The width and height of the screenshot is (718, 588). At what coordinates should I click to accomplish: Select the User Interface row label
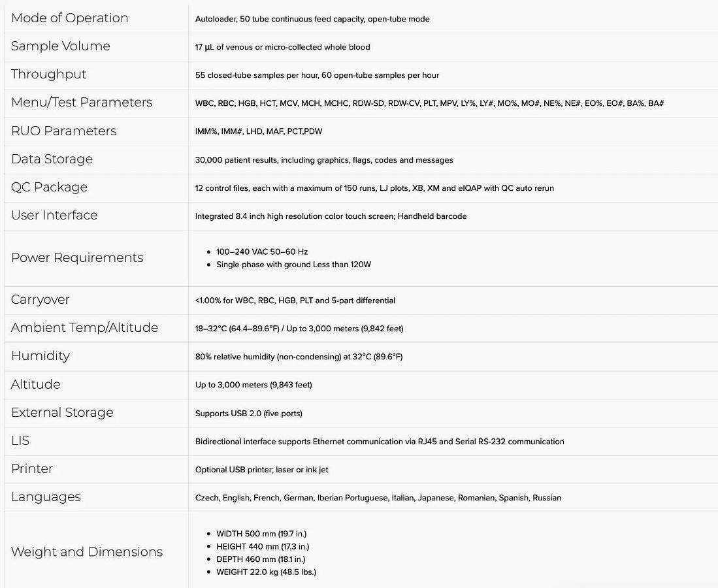point(54,216)
